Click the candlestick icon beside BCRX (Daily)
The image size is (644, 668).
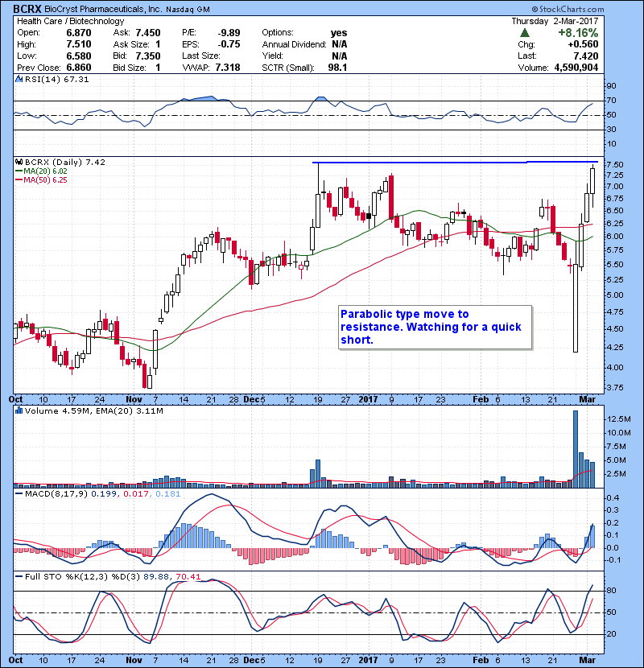click(19, 162)
